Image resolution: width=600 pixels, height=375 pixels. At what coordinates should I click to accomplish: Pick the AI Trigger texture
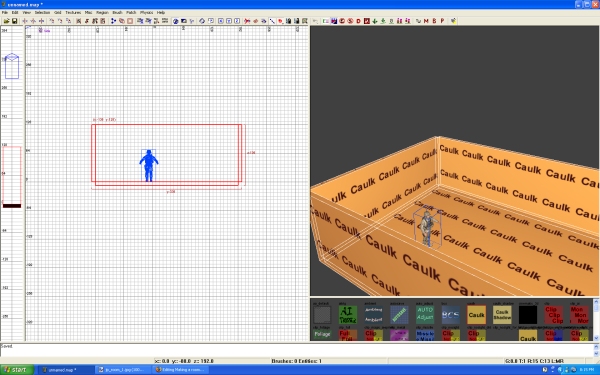[x=347, y=315]
